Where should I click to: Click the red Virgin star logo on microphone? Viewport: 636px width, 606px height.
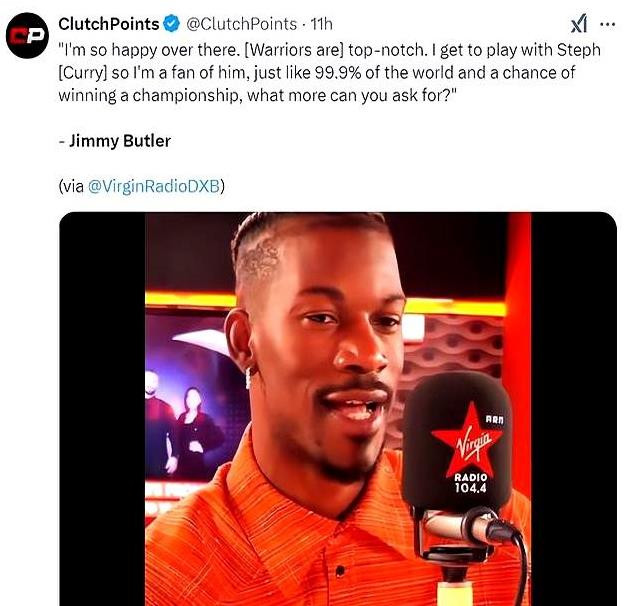tap(467, 436)
